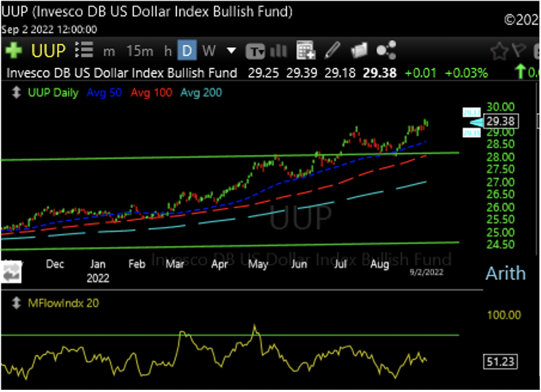
Task: Click the 28.00 price axis label
Action: tap(500, 157)
